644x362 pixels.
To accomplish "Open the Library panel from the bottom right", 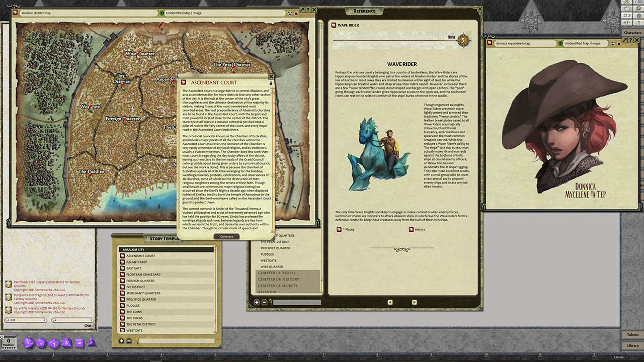I will 632,345.
